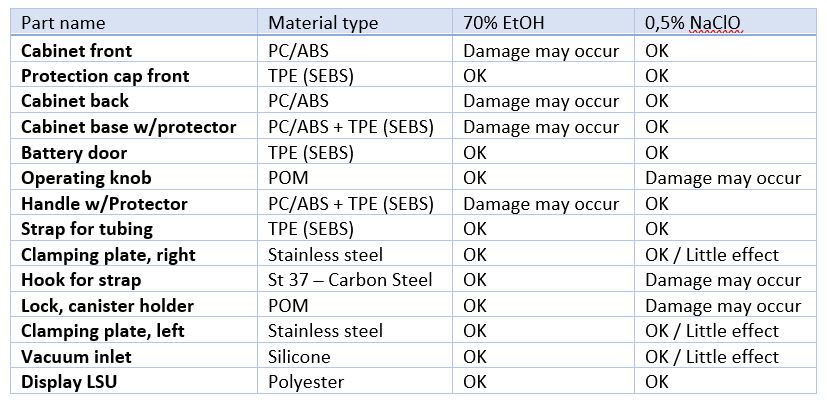827x403 pixels.
Task: Select the 'Cabinet base w/protector' cell
Action: 129,127
